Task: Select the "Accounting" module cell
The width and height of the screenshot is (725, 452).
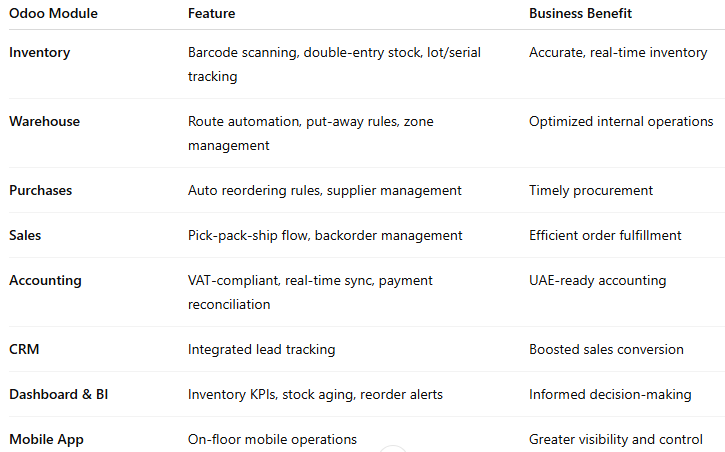Action: tap(45, 281)
